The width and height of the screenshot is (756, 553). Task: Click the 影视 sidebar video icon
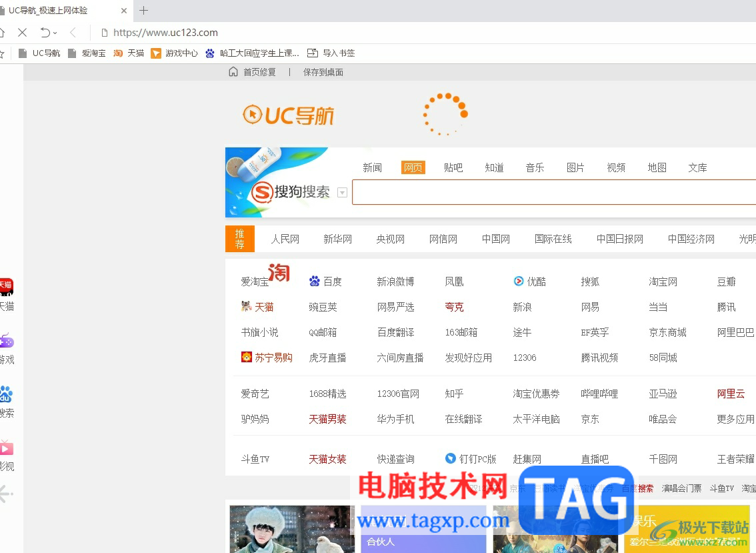pos(6,456)
